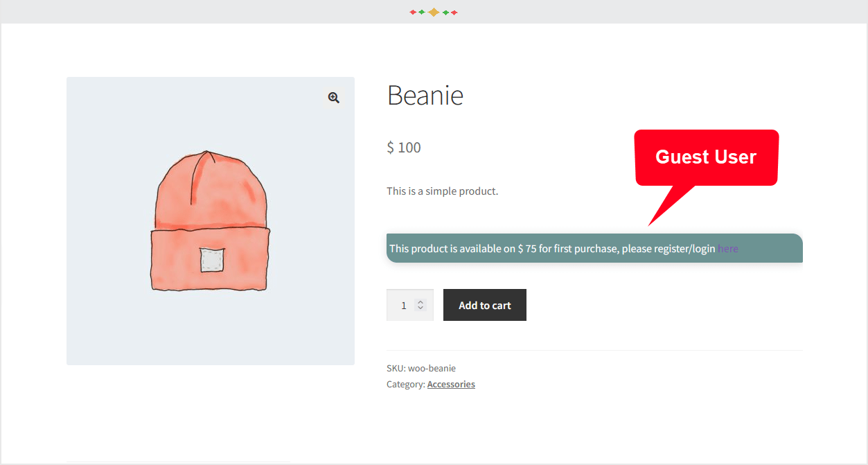Click the image zoom magnifier icon

pos(333,98)
